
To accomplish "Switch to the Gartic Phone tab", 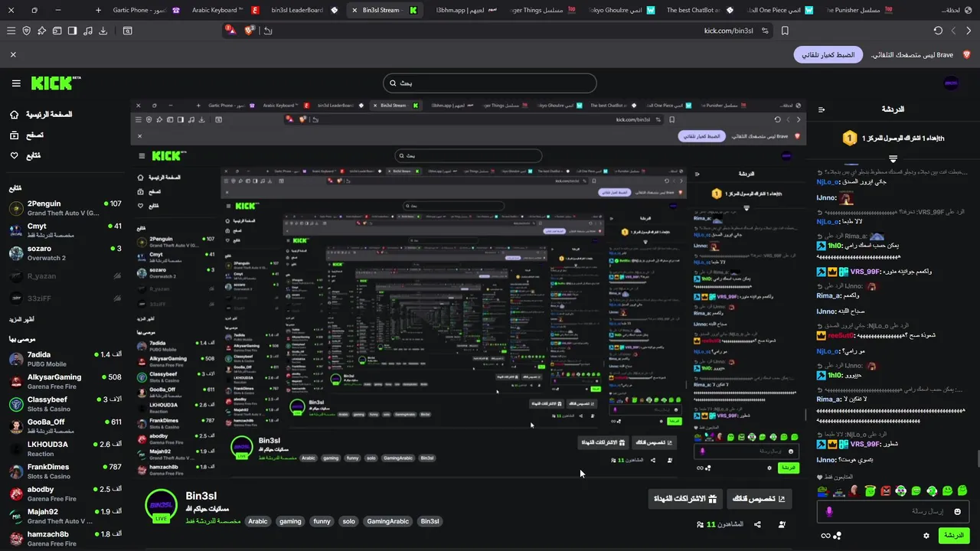I will (144, 10).
